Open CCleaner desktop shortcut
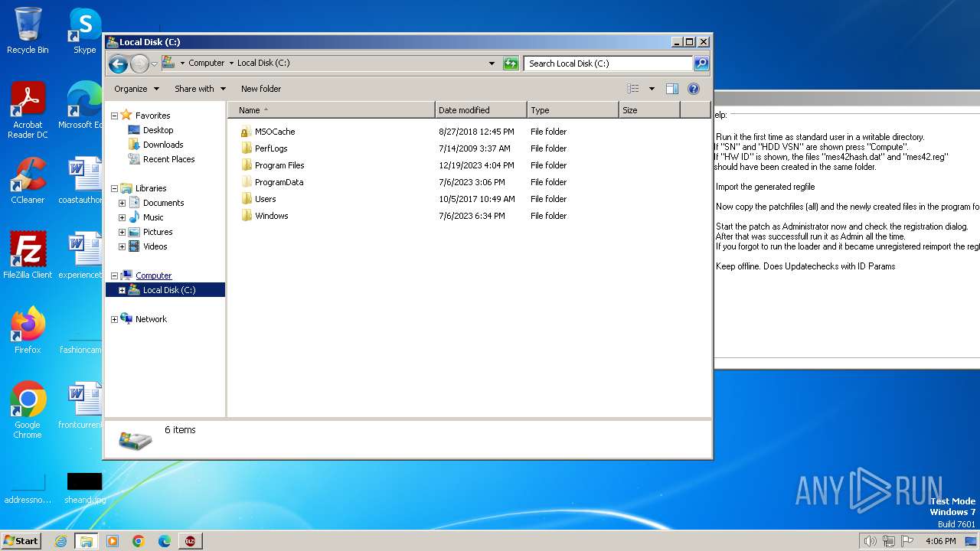The image size is (980, 551). (x=28, y=181)
